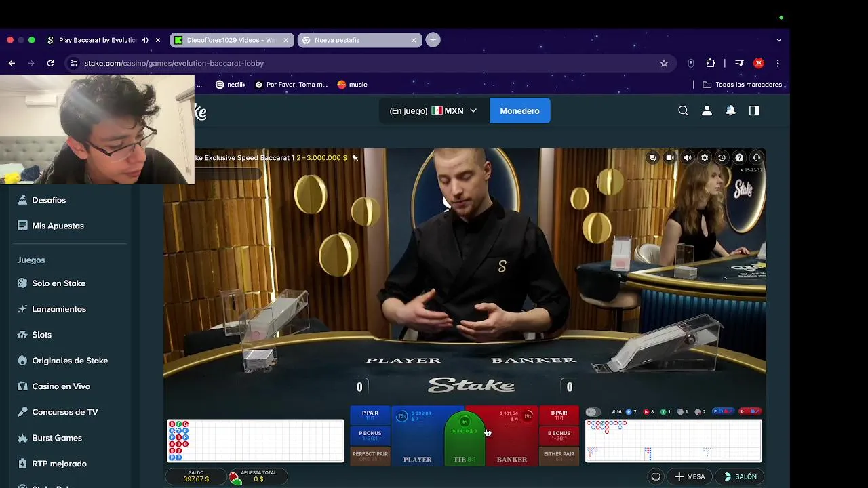Open Todos los marcadores folder
The width and height of the screenshot is (868, 488).
pyautogui.click(x=743, y=85)
